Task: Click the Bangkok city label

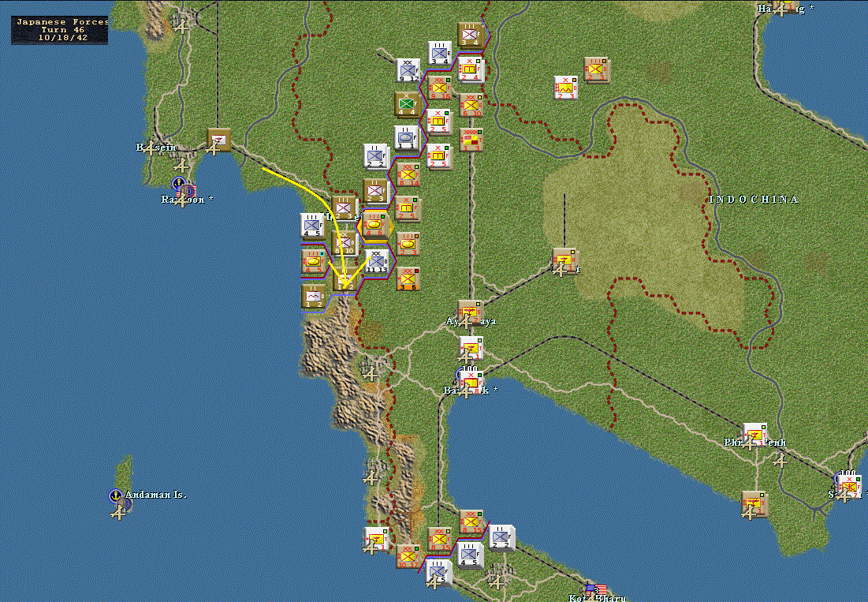Action: [x=470, y=390]
